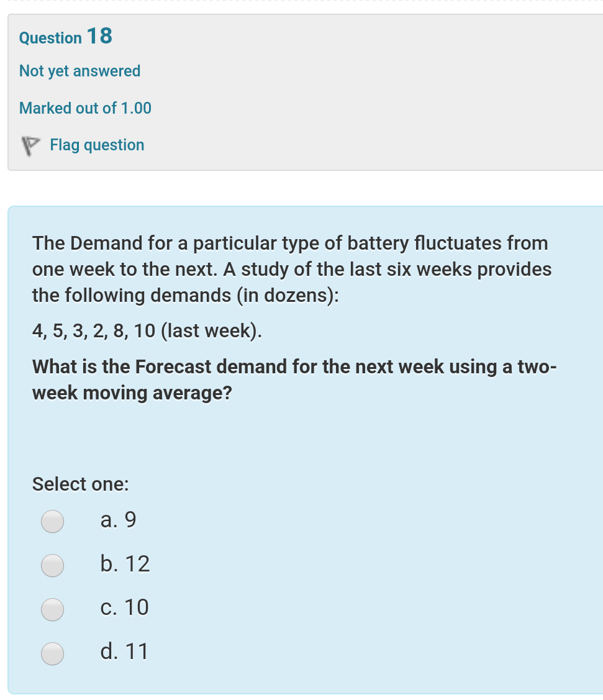Screen dimensions: 603x700
Task: Click the answer label 'c. 10'
Action: [x=124, y=607]
